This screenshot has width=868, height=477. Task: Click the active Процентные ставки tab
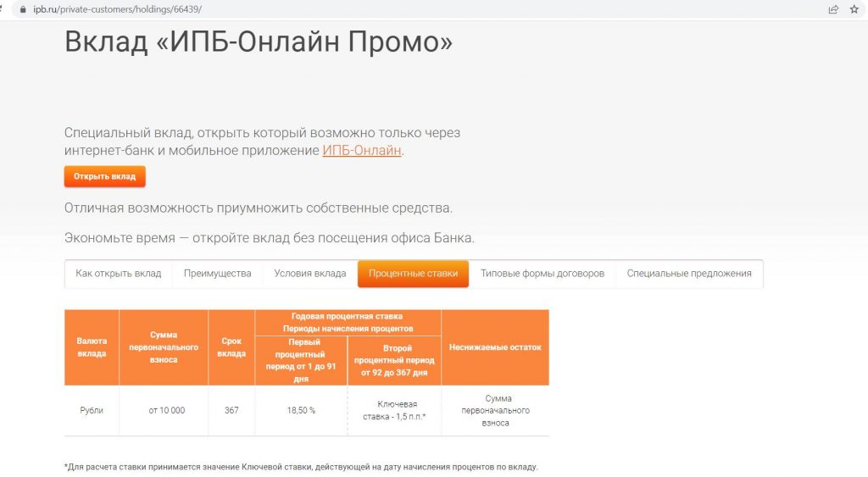(x=413, y=274)
